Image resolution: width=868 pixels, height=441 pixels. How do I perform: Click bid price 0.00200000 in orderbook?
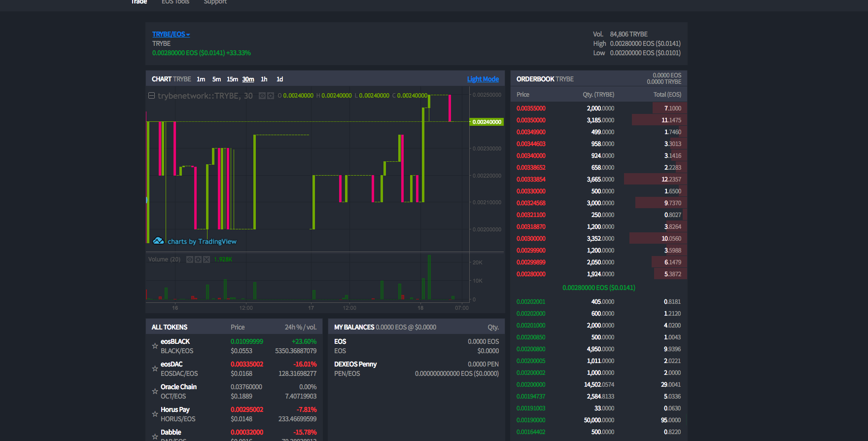(x=531, y=385)
